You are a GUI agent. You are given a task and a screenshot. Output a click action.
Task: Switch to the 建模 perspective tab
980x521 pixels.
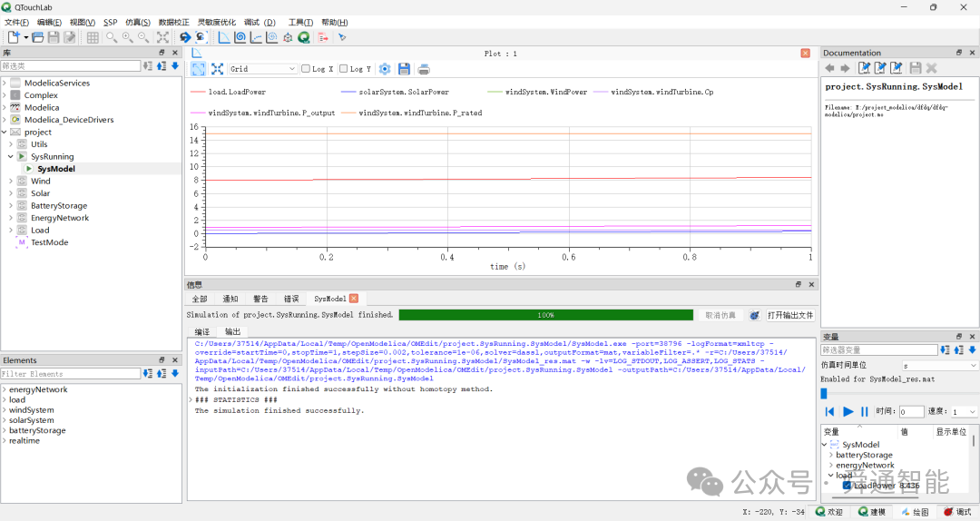pos(872,512)
